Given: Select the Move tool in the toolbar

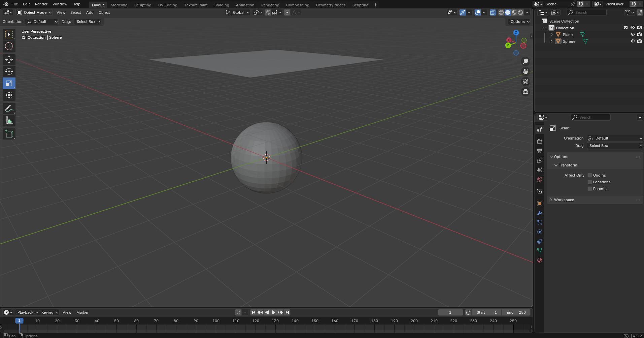Looking at the screenshot, I should 9,60.
